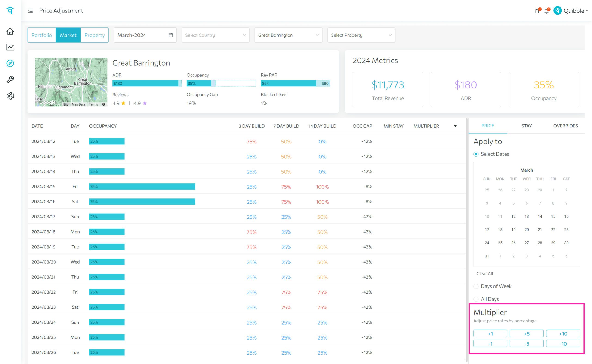Click the MULTIPLIER column header
592x364 pixels.
[x=426, y=126]
